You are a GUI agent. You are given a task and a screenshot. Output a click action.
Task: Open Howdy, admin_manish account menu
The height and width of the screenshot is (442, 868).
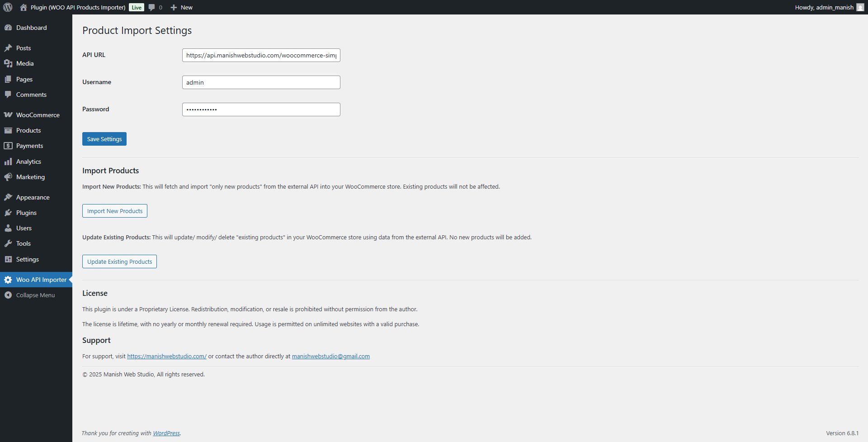click(824, 7)
